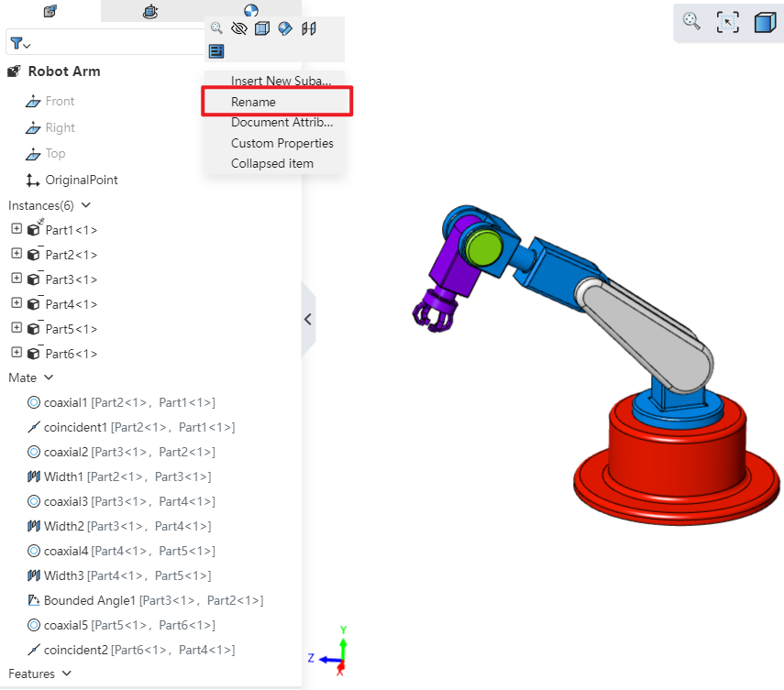Click the zoom-to-fit magnifier in view toolbar
The height and width of the screenshot is (690, 784).
(692, 22)
